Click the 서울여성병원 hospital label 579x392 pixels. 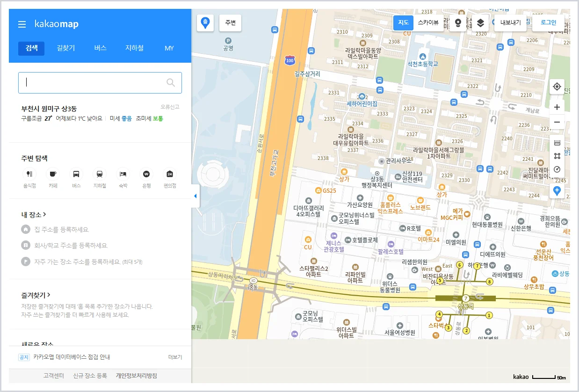pos(399,333)
